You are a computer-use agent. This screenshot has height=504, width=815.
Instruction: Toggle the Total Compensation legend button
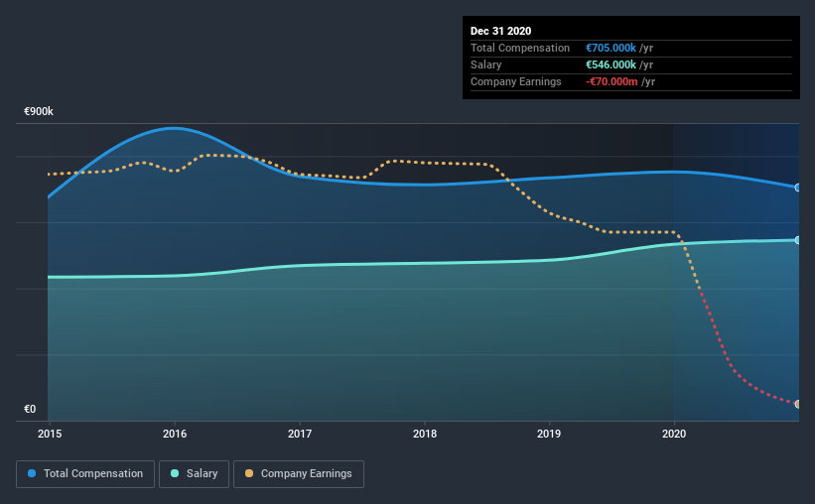[x=85, y=474]
